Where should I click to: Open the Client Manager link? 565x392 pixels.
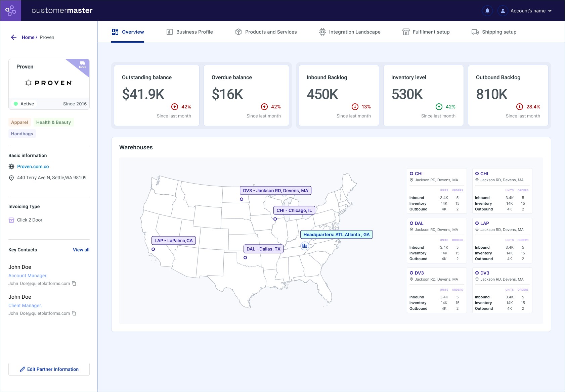[x=25, y=305]
